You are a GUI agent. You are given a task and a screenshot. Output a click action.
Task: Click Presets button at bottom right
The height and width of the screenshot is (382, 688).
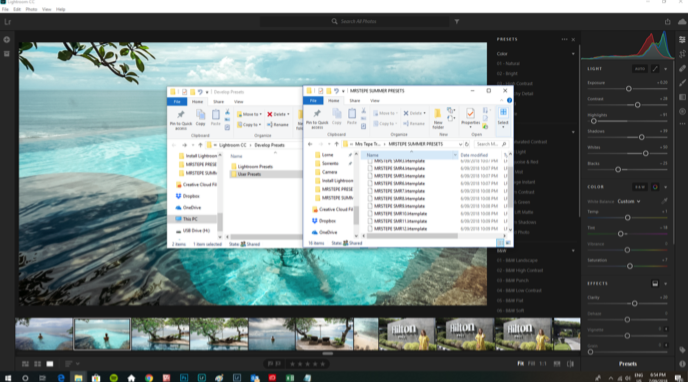[628, 364]
